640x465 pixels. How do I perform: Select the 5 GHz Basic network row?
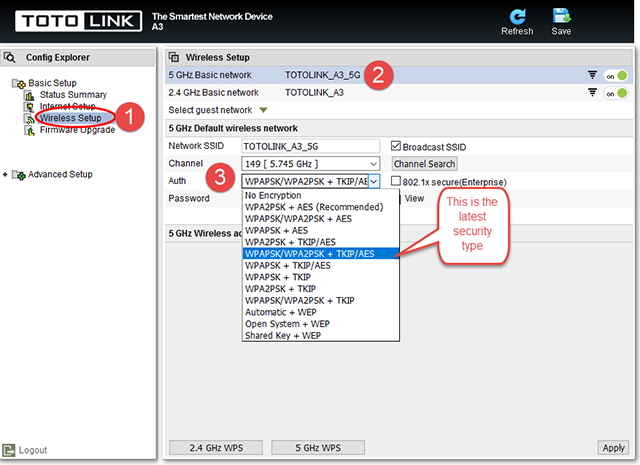(399, 75)
